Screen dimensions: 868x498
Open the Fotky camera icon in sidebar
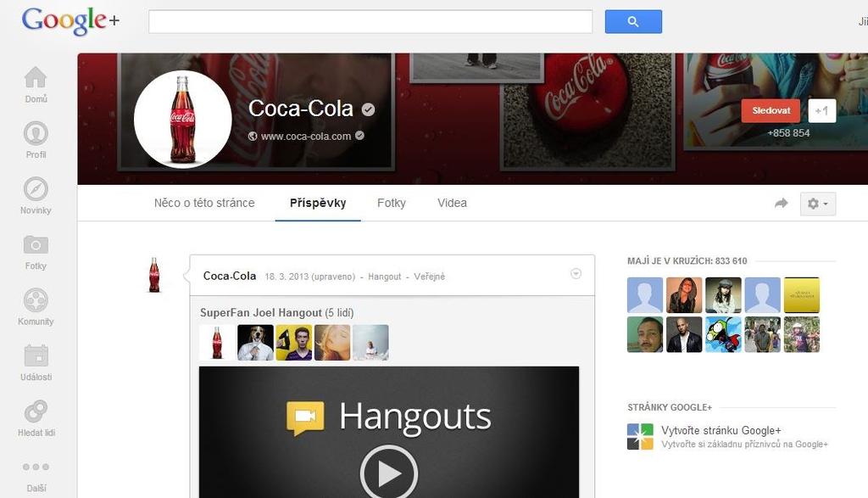[36, 244]
